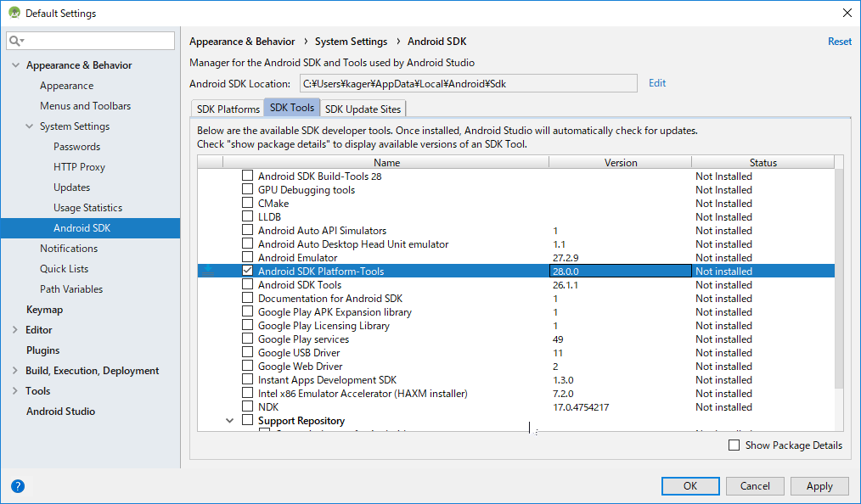
Task: Open the HTTP Proxy settings
Action: 79,166
